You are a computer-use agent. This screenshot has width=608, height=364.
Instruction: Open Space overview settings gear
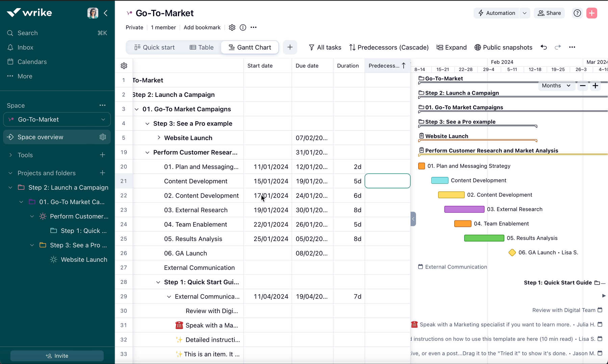[x=103, y=137]
